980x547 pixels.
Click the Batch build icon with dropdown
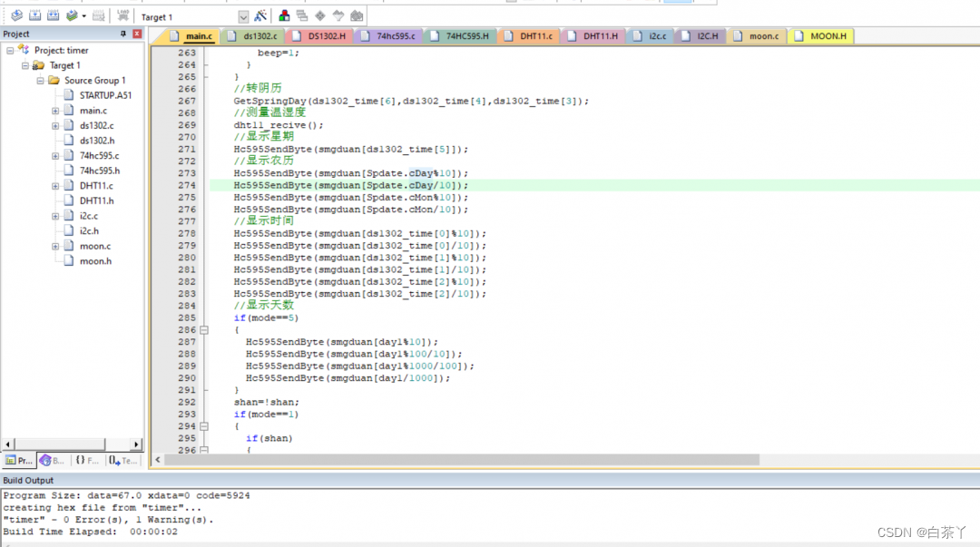pos(73,16)
